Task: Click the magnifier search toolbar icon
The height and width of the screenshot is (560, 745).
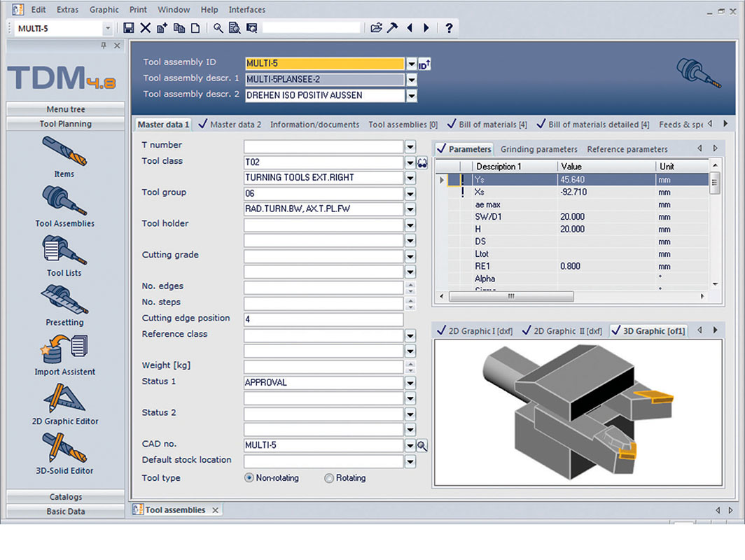Action: point(218,28)
